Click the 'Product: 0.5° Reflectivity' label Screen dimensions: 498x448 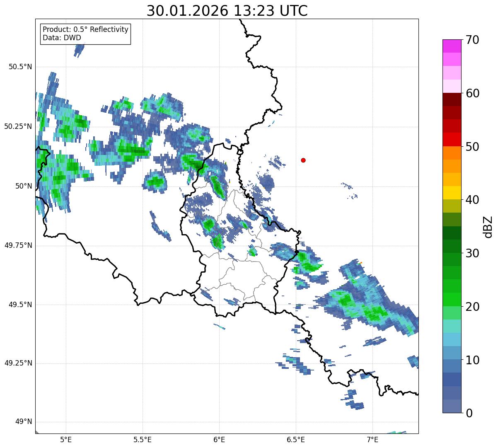[85, 30]
